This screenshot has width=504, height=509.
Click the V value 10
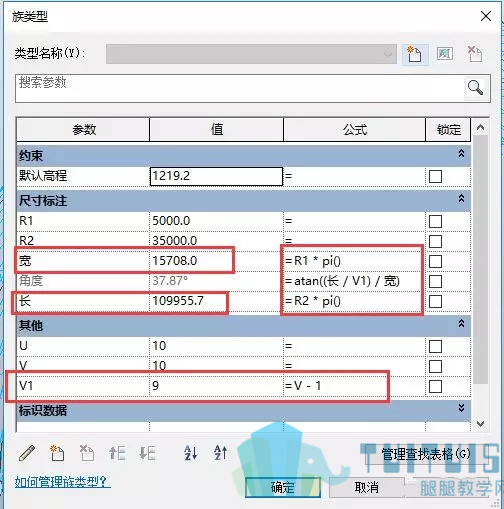pyautogui.click(x=216, y=366)
